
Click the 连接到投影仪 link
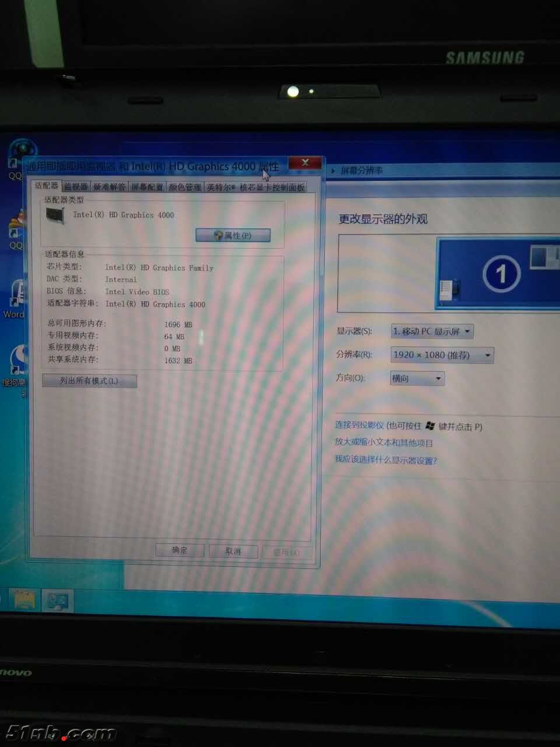(360, 425)
